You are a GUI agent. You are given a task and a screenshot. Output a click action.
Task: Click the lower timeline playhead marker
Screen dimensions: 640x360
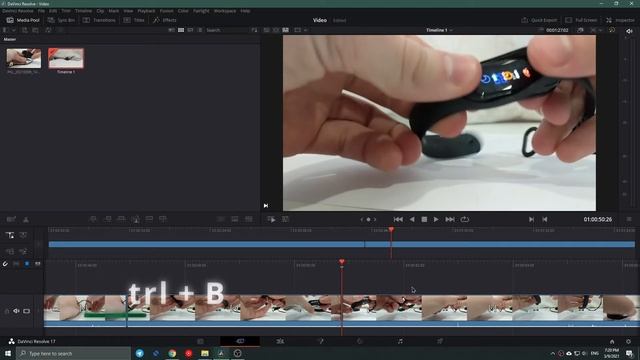tap(342, 262)
